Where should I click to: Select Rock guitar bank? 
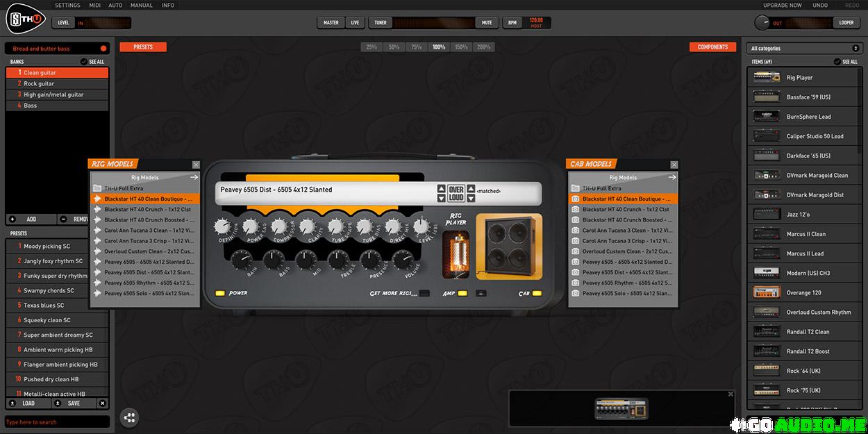click(x=57, y=83)
